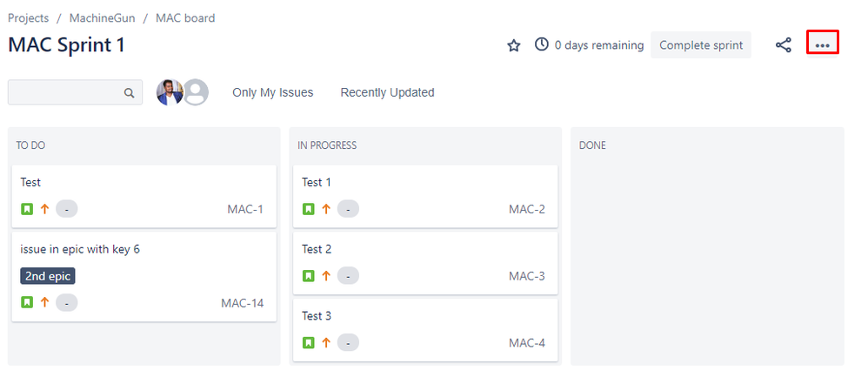Viewport: 868px width, 391px height.
Task: Click the story icon on Test 3 card
Action: [x=309, y=343]
